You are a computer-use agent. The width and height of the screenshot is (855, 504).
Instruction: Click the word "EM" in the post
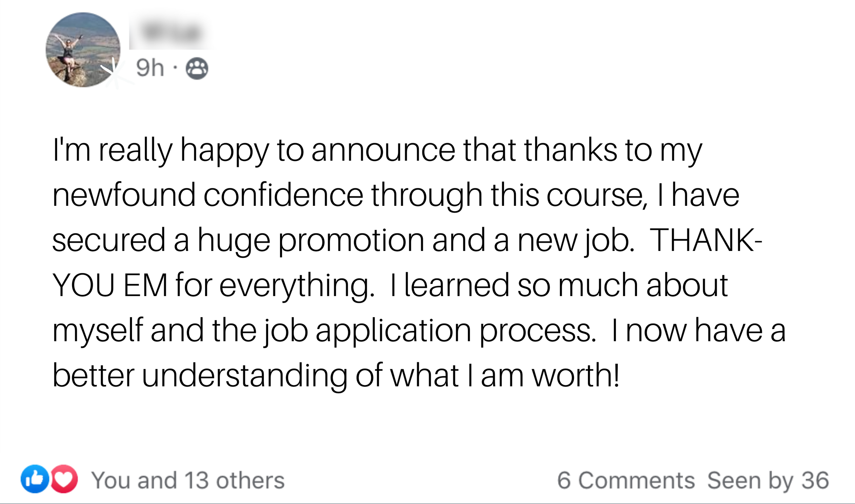[145, 285]
